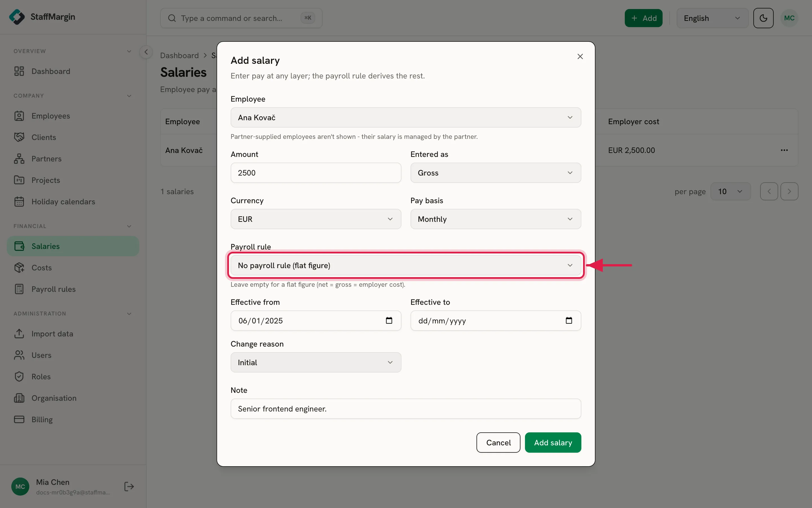Open the Partners section
This screenshot has width=812, height=508.
73,159
